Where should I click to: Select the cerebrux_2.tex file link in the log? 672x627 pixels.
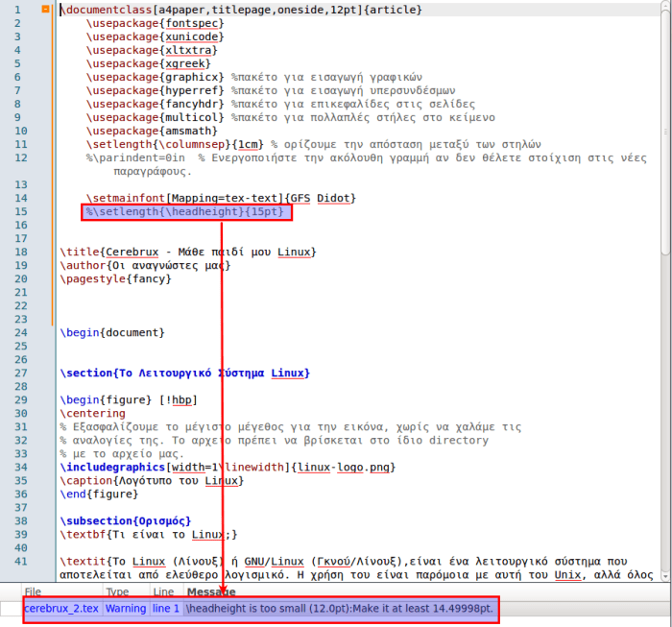point(61,609)
